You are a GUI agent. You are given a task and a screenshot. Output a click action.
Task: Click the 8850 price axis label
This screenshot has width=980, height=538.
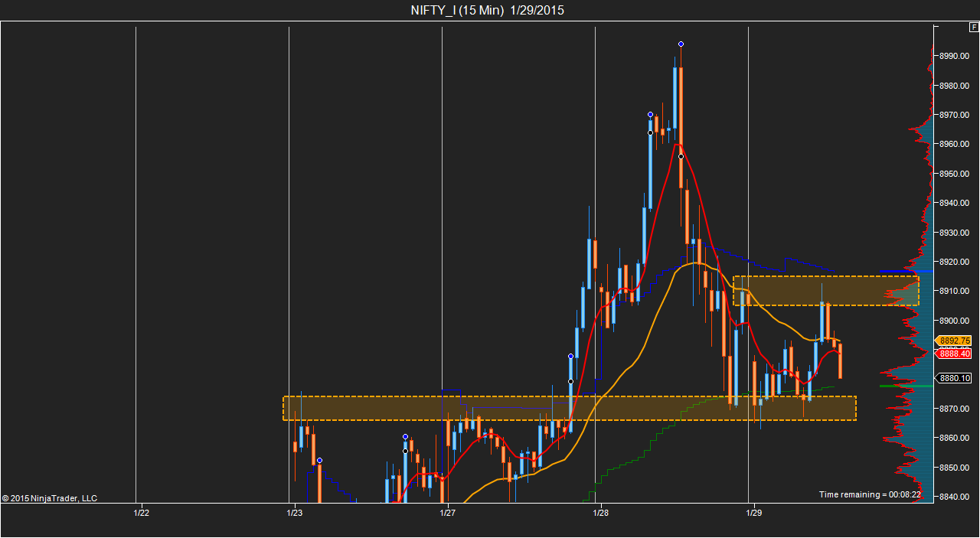[954, 468]
